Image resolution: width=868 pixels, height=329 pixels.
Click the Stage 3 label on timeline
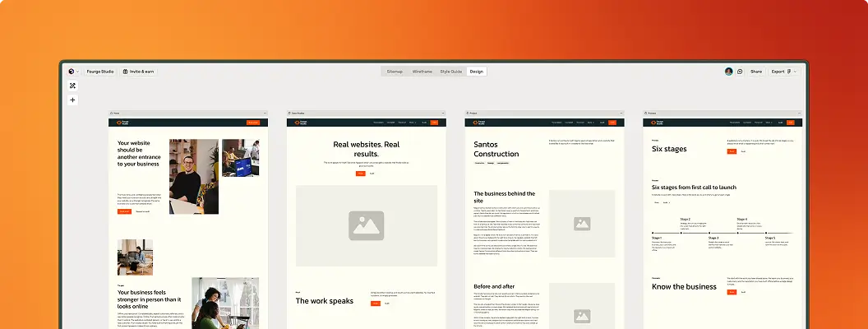[713, 239]
